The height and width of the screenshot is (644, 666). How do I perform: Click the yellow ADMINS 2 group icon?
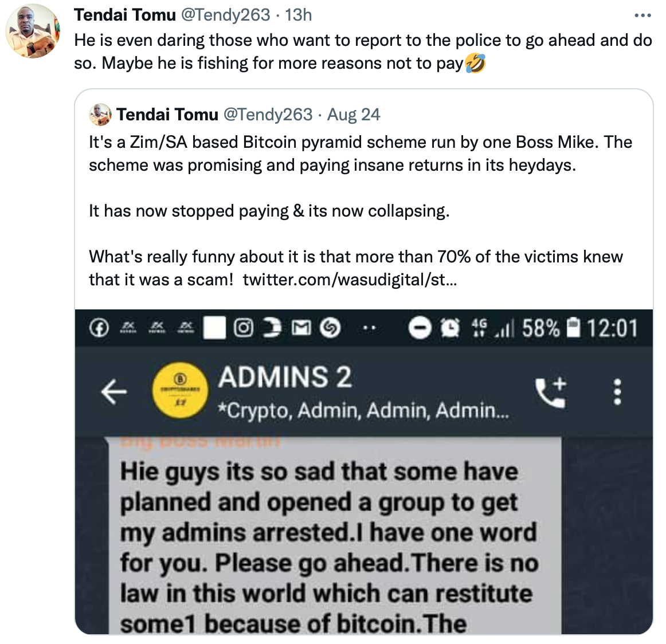pos(180,391)
